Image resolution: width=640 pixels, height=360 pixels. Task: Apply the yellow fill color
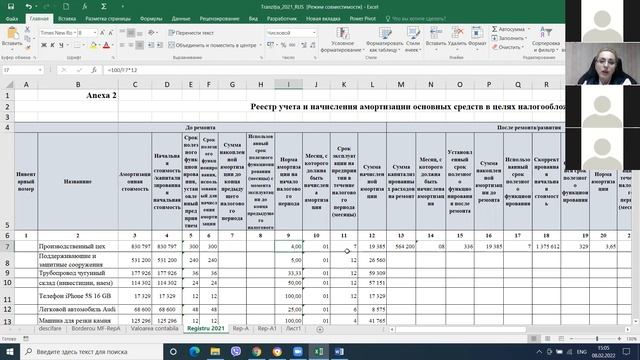coord(93,45)
